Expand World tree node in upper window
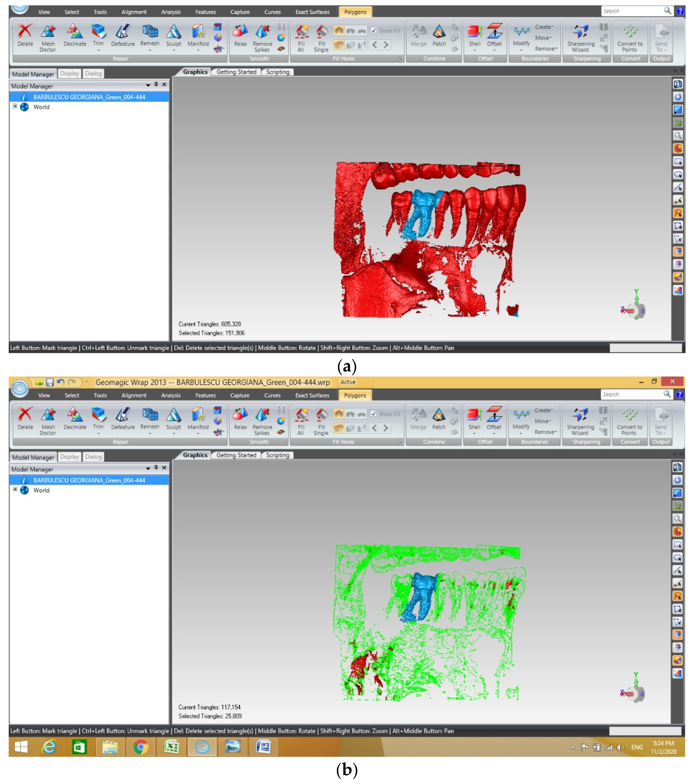692x784 pixels. click(x=15, y=106)
